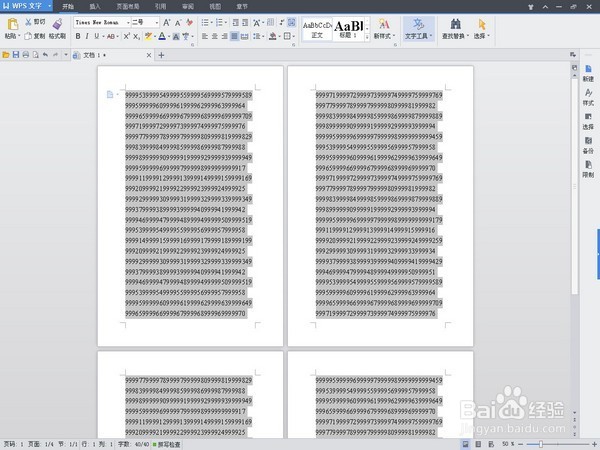Close the 文档 1 document tab
The image size is (600, 450).
tap(149, 55)
